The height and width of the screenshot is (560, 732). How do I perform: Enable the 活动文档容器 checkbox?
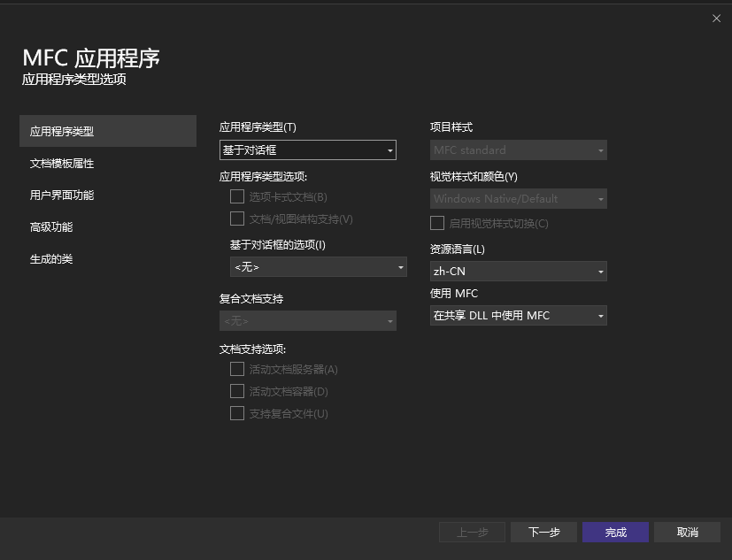[x=236, y=391]
